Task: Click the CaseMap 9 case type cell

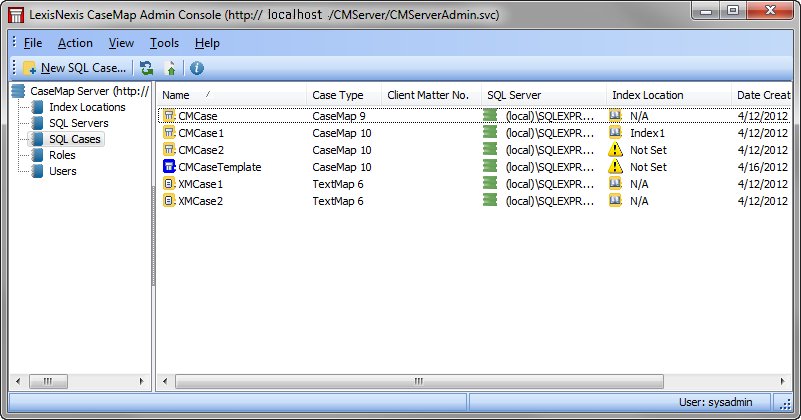Action: pyautogui.click(x=339, y=116)
